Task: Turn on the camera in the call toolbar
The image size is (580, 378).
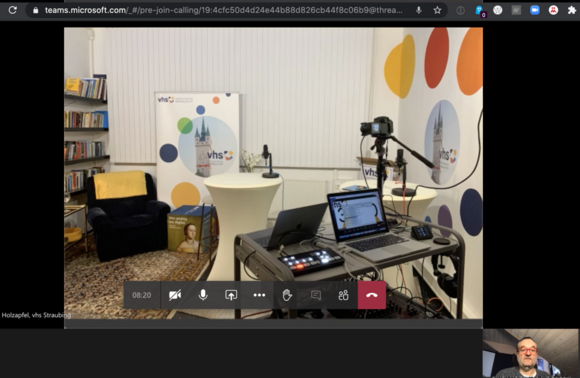Action: 175,295
